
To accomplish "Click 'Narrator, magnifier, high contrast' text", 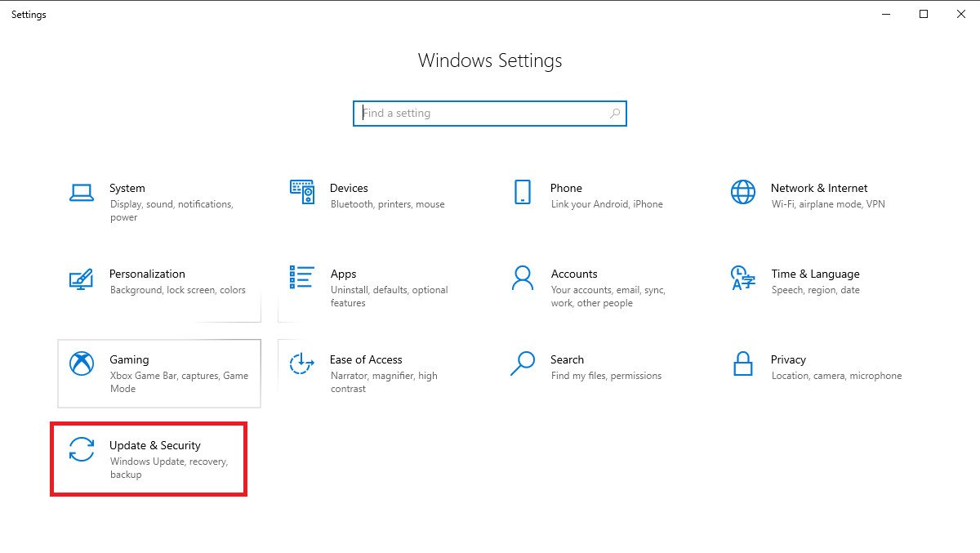I will [384, 382].
